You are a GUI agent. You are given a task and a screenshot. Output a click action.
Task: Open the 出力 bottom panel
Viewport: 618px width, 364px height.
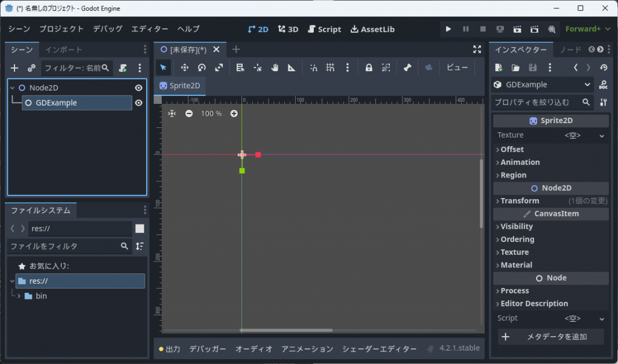pyautogui.click(x=170, y=349)
